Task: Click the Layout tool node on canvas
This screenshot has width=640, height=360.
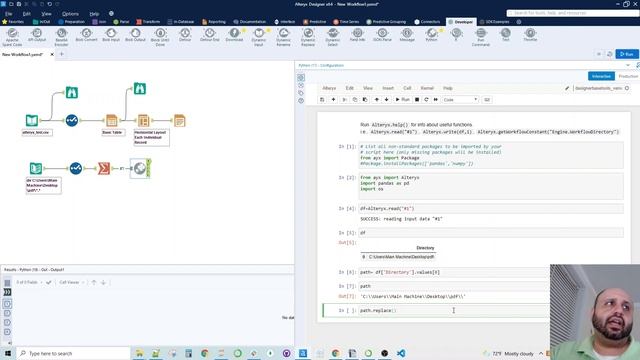Action: pos(143,120)
